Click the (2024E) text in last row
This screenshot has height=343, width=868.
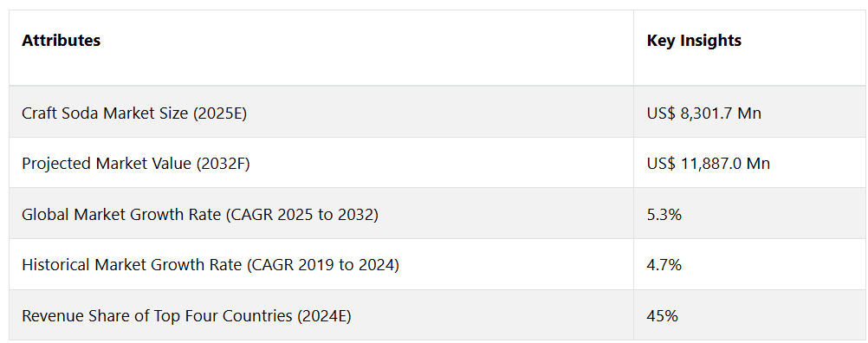coord(324,316)
